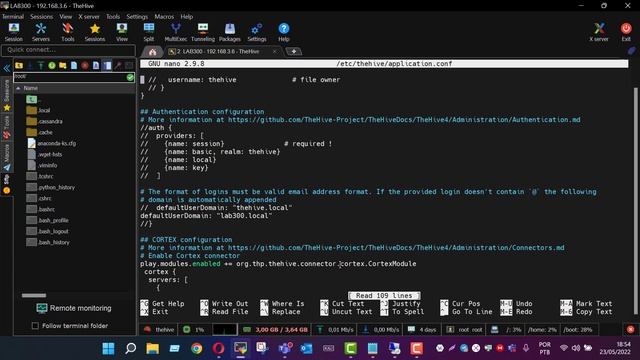The width and height of the screenshot is (640, 360).
Task: Open the Sessions menu
Action: point(41,17)
